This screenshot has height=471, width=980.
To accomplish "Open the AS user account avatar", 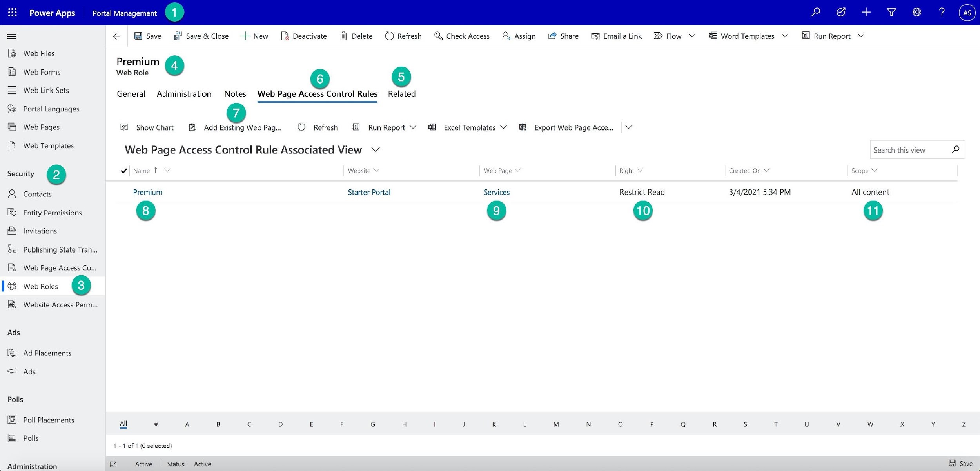I will pyautogui.click(x=967, y=13).
